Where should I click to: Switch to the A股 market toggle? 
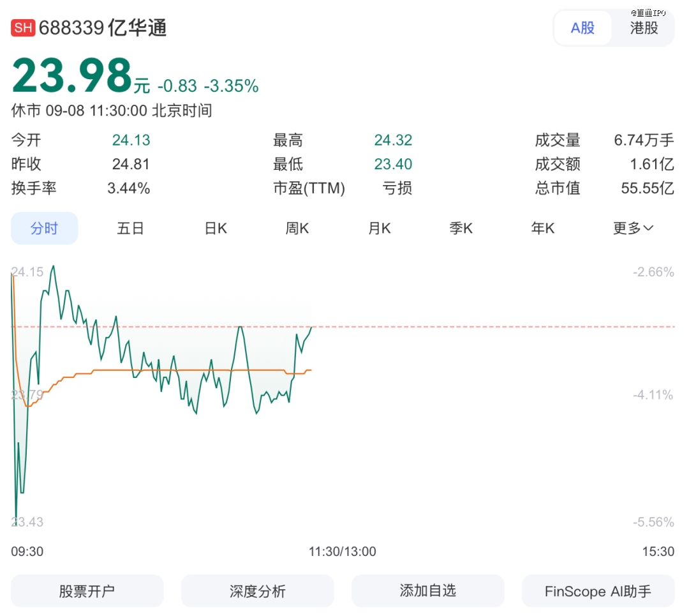pyautogui.click(x=582, y=28)
